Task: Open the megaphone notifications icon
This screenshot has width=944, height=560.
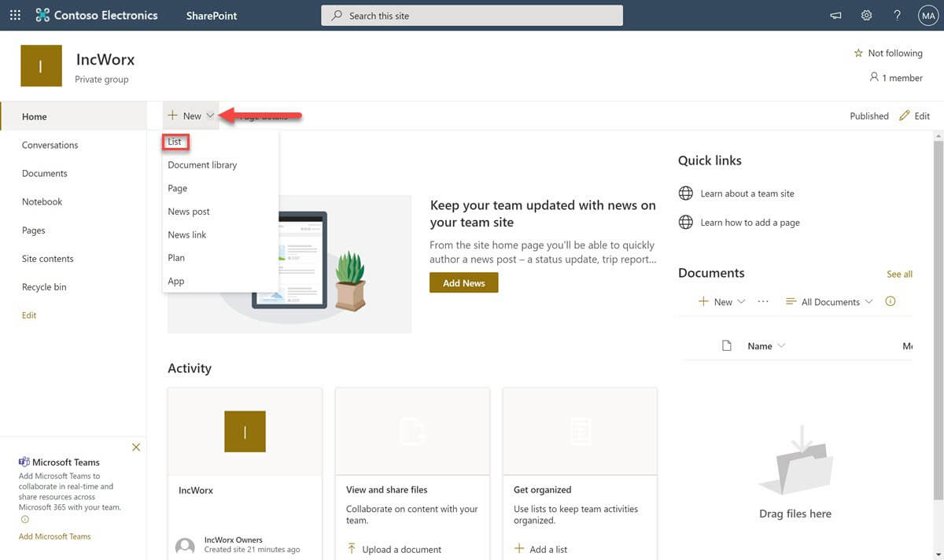Action: click(835, 15)
